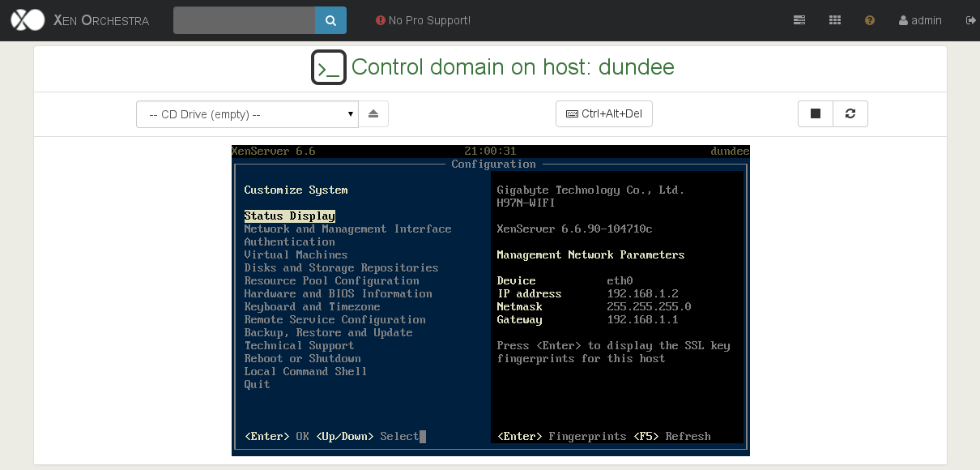Select Disks and Storage Repositories entry
The width and height of the screenshot is (980, 470).
pyautogui.click(x=342, y=268)
